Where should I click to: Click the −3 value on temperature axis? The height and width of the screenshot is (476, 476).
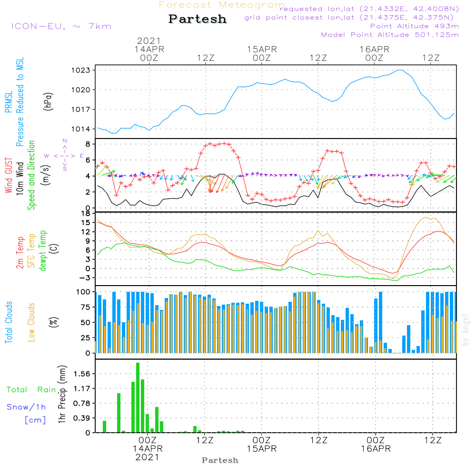pos(85,278)
